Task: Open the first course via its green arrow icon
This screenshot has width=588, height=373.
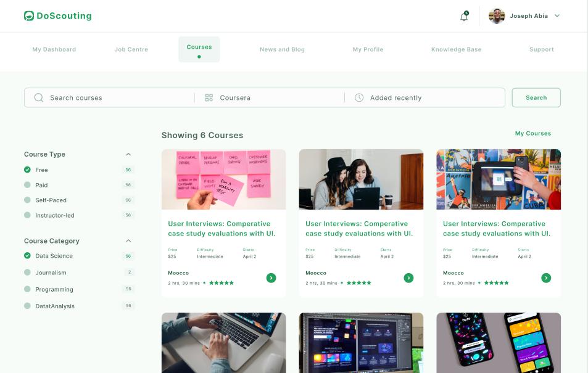Action: pyautogui.click(x=271, y=278)
